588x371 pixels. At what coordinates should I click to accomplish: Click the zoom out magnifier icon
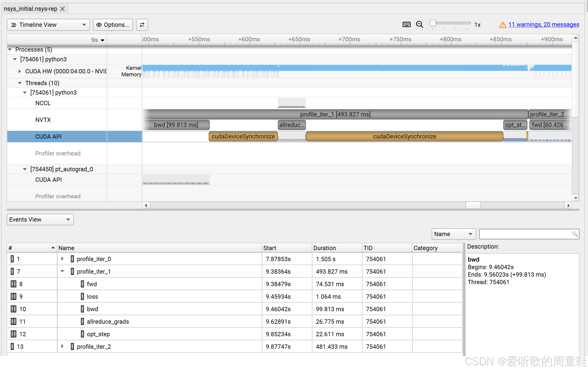(419, 25)
